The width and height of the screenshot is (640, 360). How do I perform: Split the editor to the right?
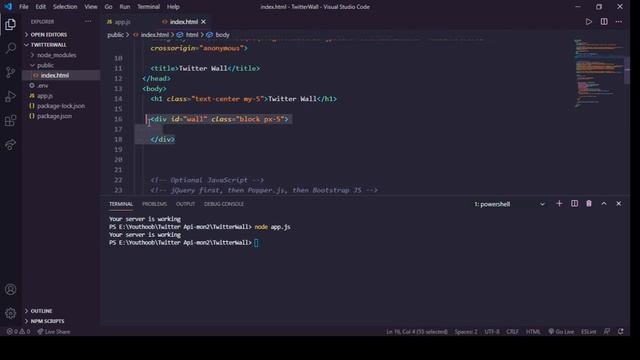point(604,22)
